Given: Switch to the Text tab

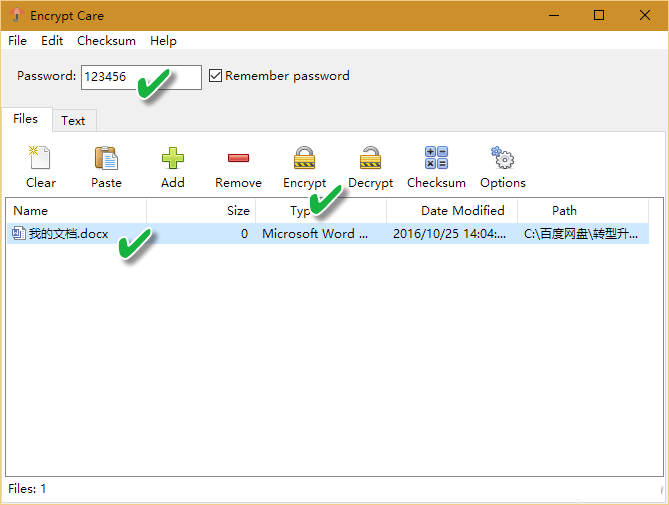Looking at the screenshot, I should [x=73, y=121].
